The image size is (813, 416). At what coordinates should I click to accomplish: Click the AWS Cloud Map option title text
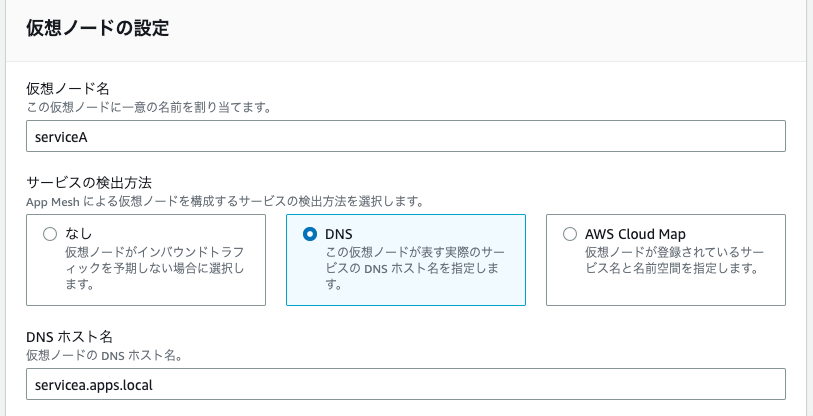(635, 234)
